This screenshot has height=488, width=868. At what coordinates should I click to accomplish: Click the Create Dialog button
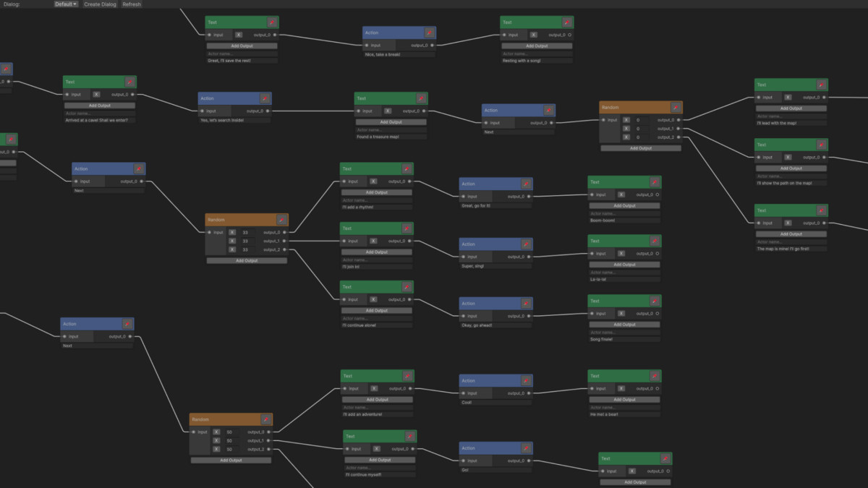point(100,4)
